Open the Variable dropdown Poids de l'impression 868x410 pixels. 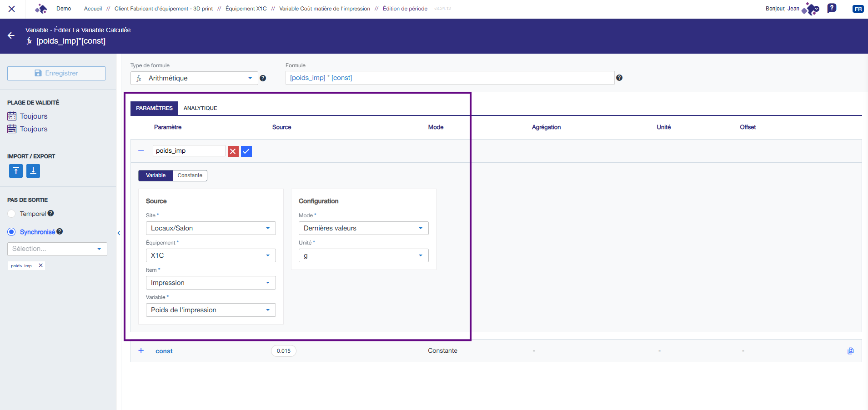click(x=211, y=310)
